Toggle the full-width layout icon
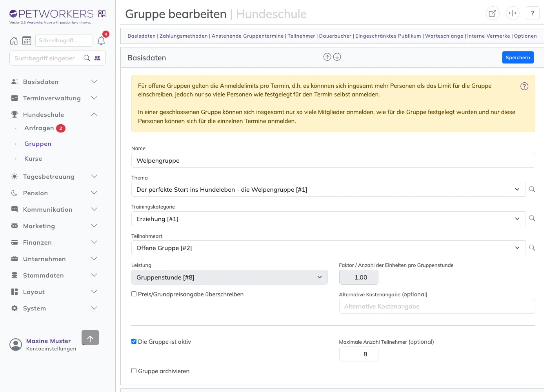 point(513,13)
